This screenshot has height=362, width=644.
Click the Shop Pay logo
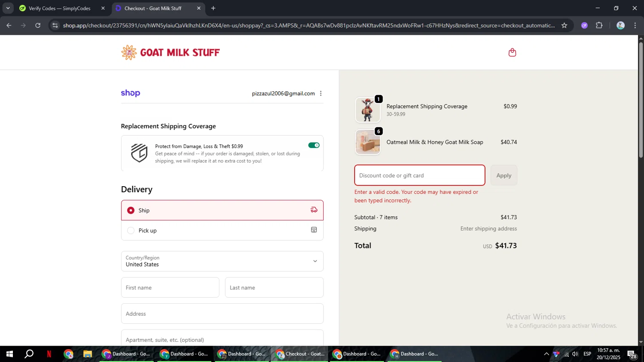pos(131,93)
